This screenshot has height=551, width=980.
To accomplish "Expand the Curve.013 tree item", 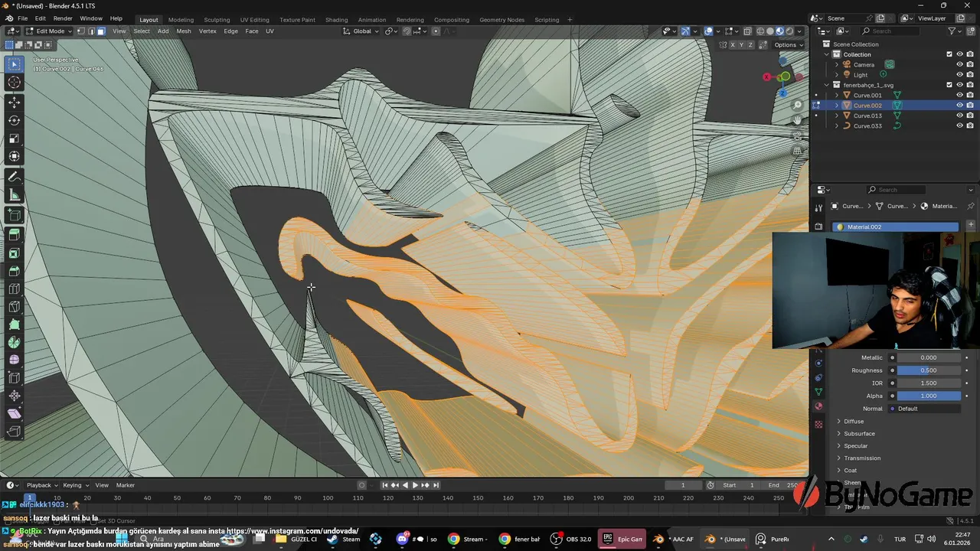I will [x=837, y=116].
